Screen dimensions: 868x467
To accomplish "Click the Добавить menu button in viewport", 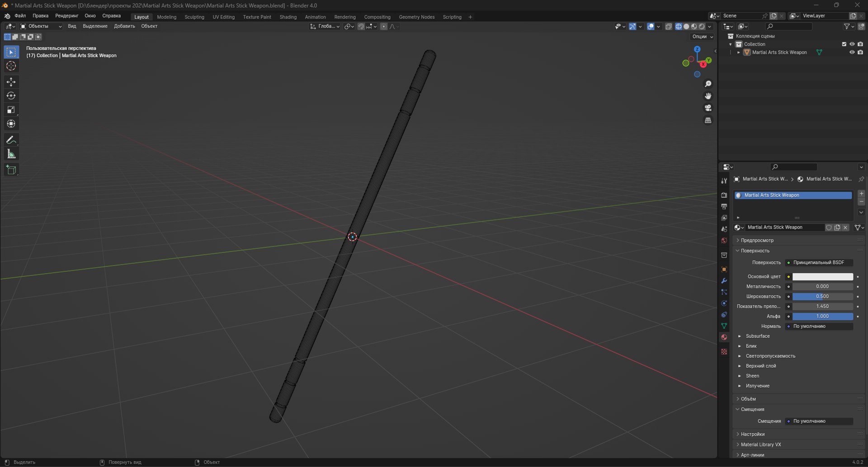I will (x=124, y=26).
